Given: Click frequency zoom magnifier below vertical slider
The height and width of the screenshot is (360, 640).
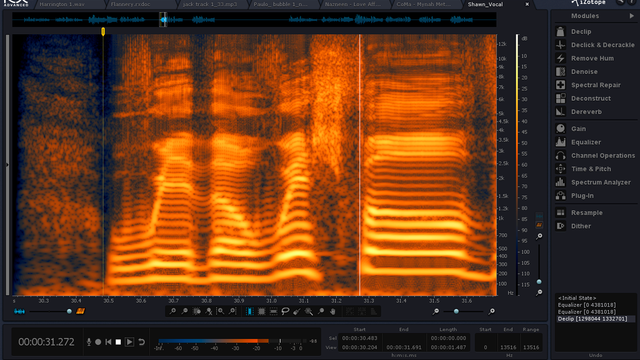Looking at the screenshot, I should coord(539,292).
